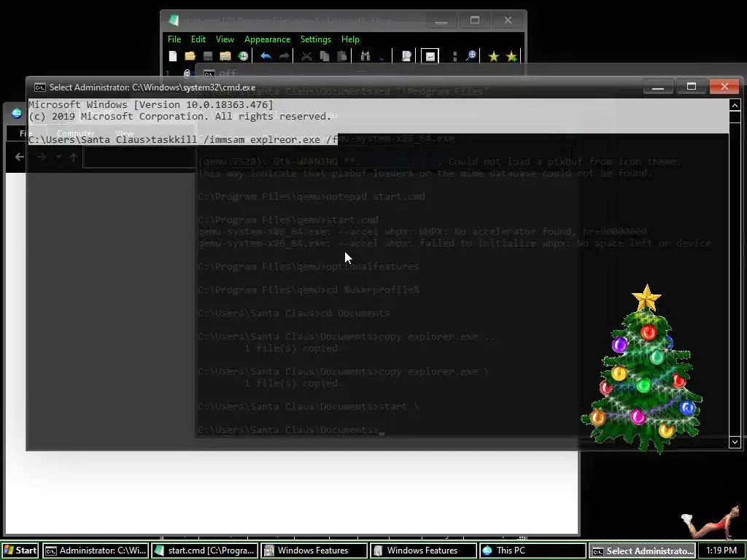This screenshot has width=747, height=560.
Task: Switch to This PC taskbar button
Action: 533,551
